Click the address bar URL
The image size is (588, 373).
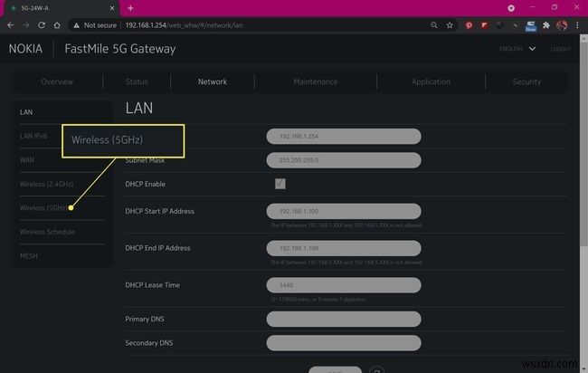pyautogui.click(x=184, y=25)
